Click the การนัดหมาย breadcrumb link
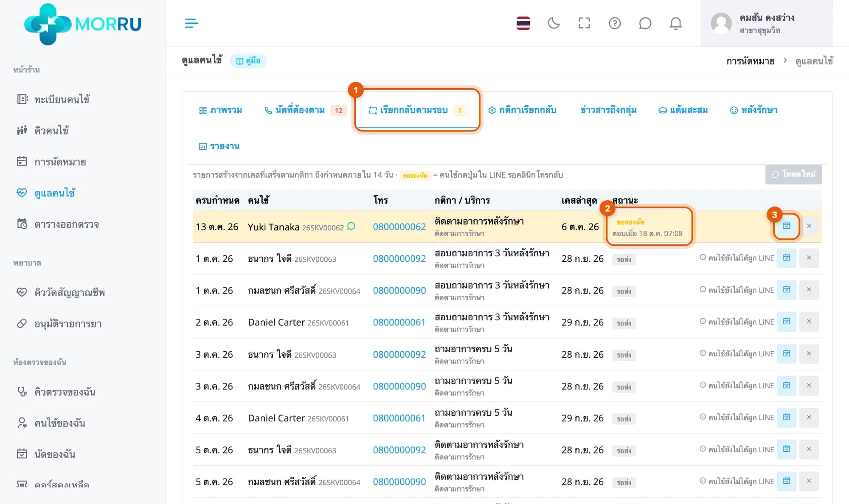 coord(750,61)
